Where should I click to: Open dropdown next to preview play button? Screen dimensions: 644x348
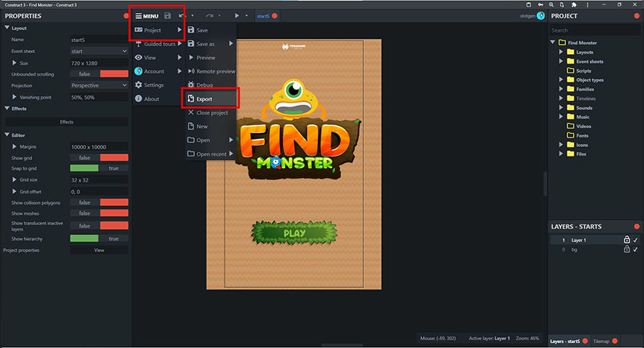[x=247, y=16]
